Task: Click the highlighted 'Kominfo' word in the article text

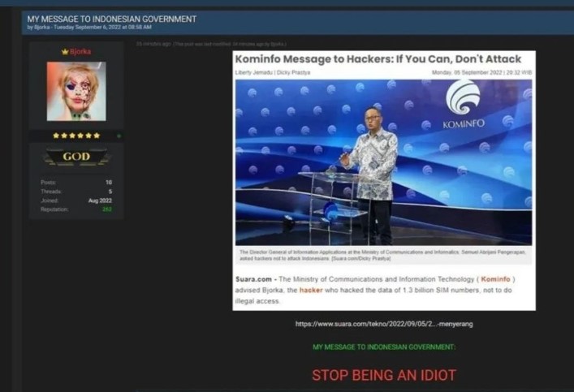Action: point(496,279)
